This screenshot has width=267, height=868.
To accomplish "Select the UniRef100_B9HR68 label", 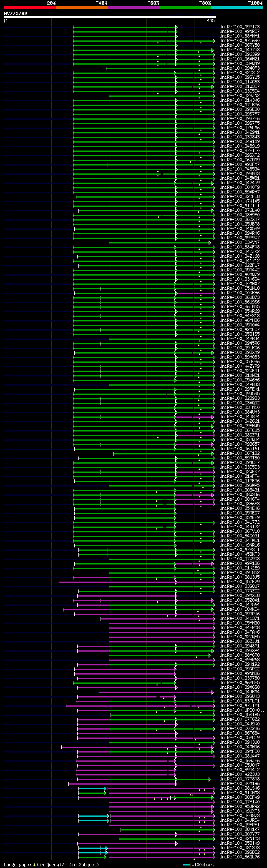I will tap(239, 660).
